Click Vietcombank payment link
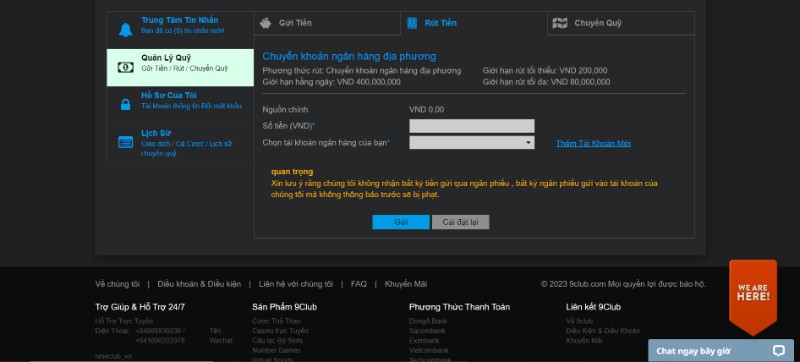The height and width of the screenshot is (362, 800). pos(429,350)
